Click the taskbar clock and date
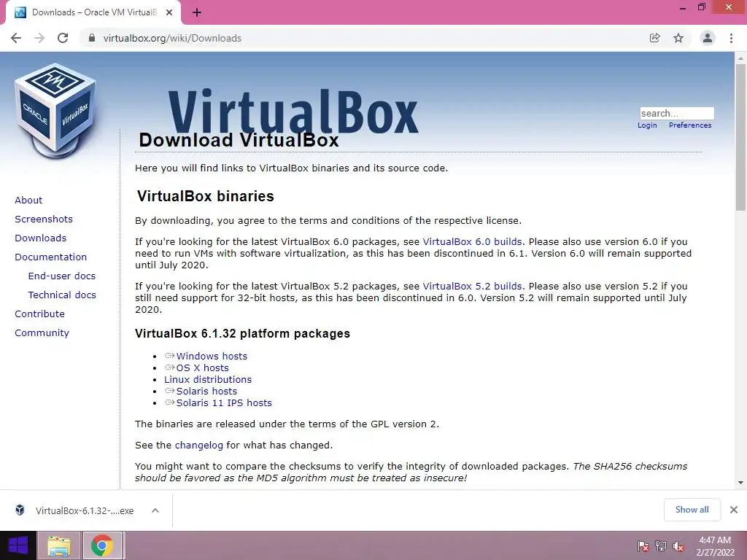 pos(715,546)
